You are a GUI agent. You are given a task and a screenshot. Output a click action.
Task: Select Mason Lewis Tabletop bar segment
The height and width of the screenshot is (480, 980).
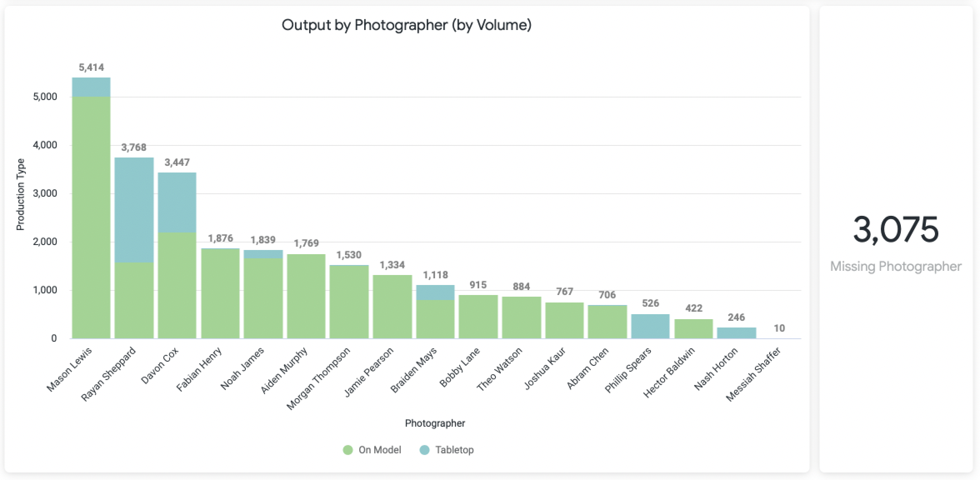91,87
